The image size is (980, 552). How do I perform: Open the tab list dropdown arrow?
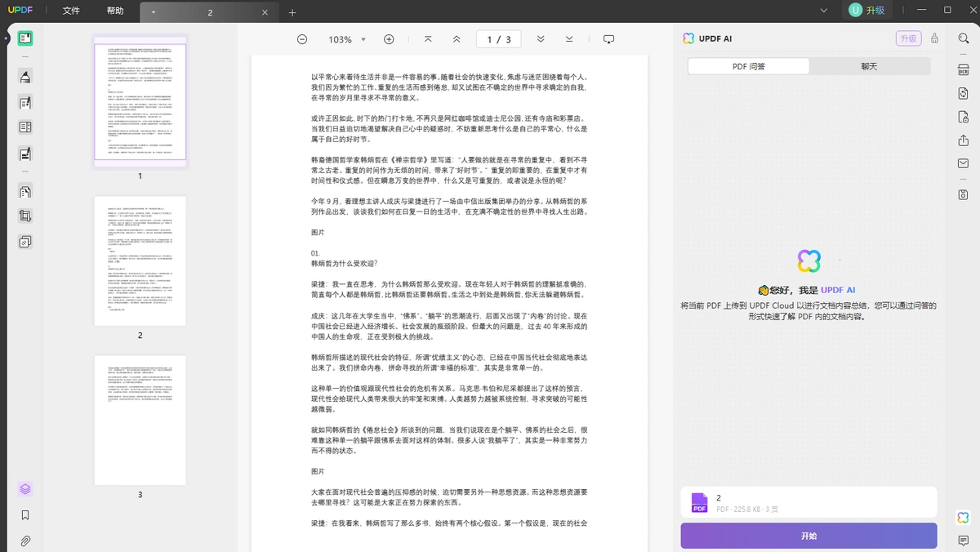(x=154, y=13)
